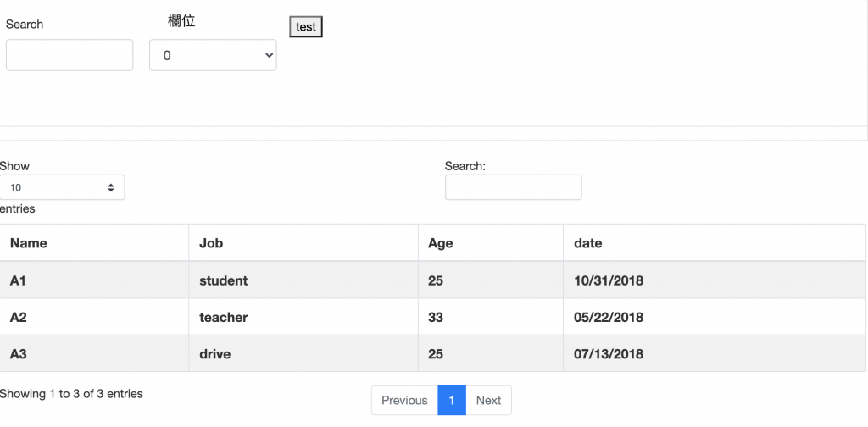
Task: Sort table by date column header
Action: [x=588, y=243]
